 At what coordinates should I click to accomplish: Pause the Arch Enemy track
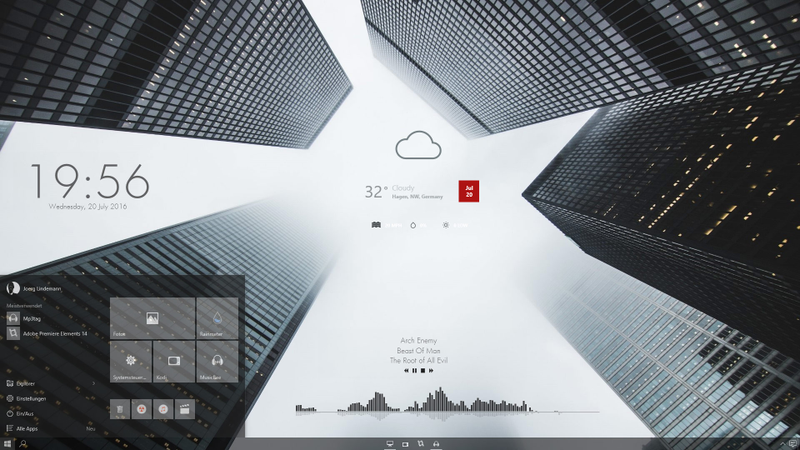(x=414, y=371)
